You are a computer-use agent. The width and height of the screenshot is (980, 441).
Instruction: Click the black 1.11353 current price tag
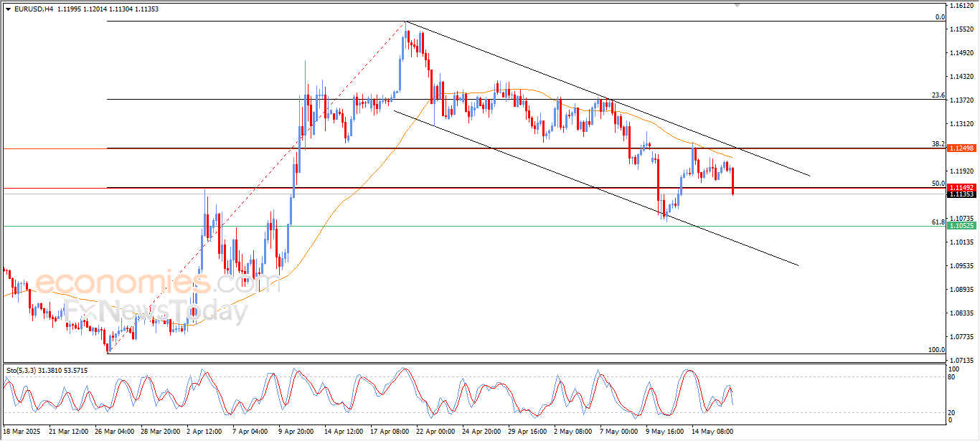click(x=962, y=194)
